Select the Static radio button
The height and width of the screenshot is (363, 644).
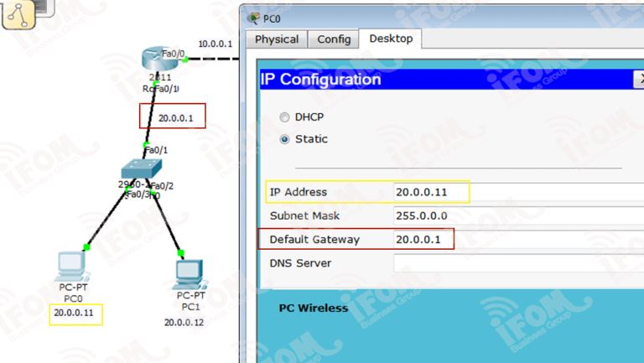click(x=285, y=139)
